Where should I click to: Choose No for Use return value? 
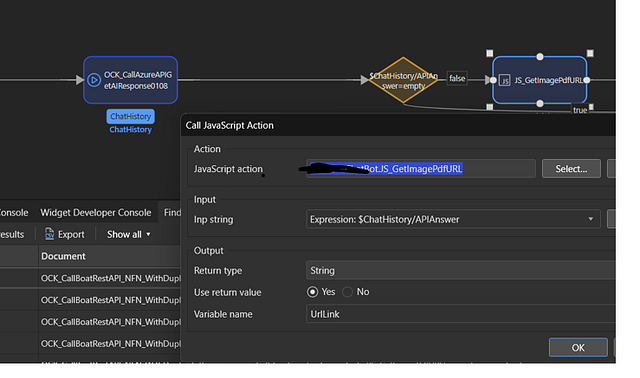pyautogui.click(x=347, y=292)
